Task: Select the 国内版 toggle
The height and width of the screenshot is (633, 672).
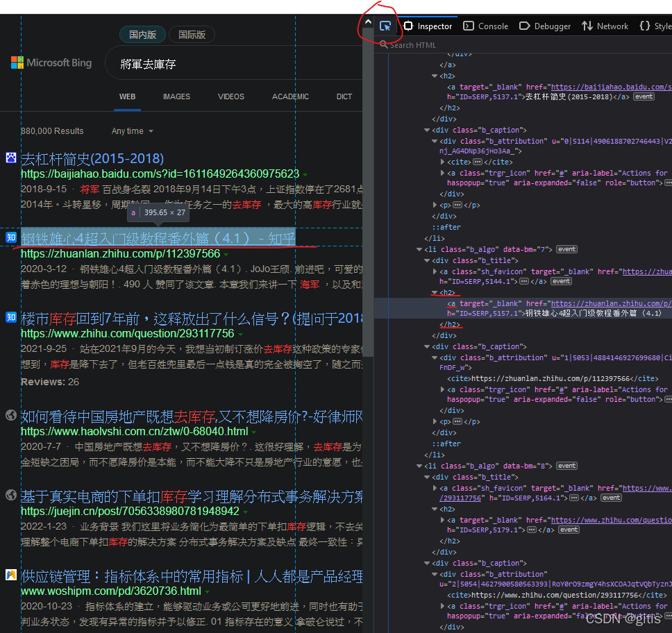Action: (143, 35)
